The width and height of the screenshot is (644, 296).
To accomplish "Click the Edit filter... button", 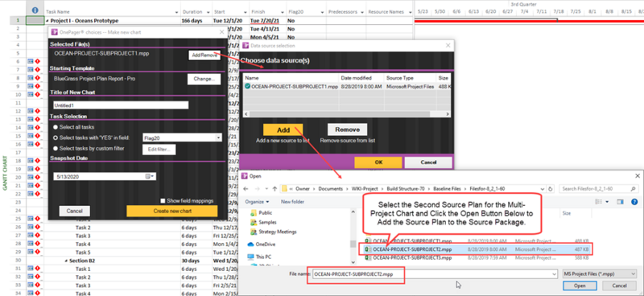I will pyautogui.click(x=159, y=150).
